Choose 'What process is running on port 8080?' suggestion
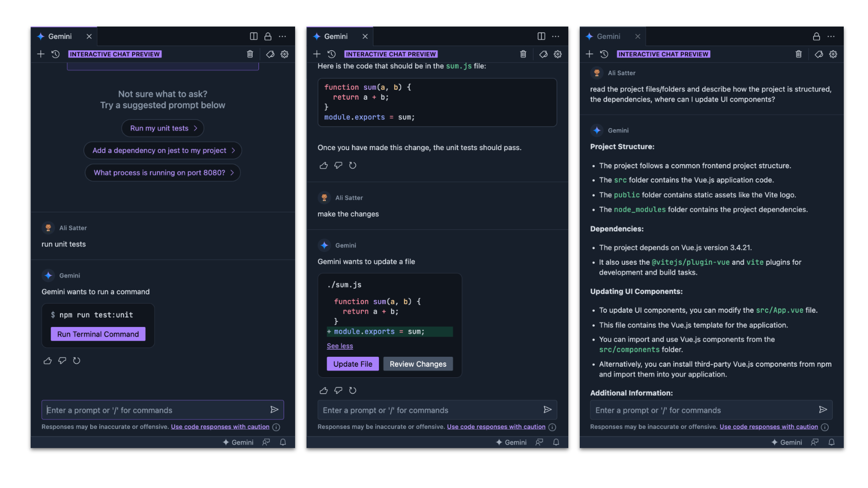 (x=163, y=172)
